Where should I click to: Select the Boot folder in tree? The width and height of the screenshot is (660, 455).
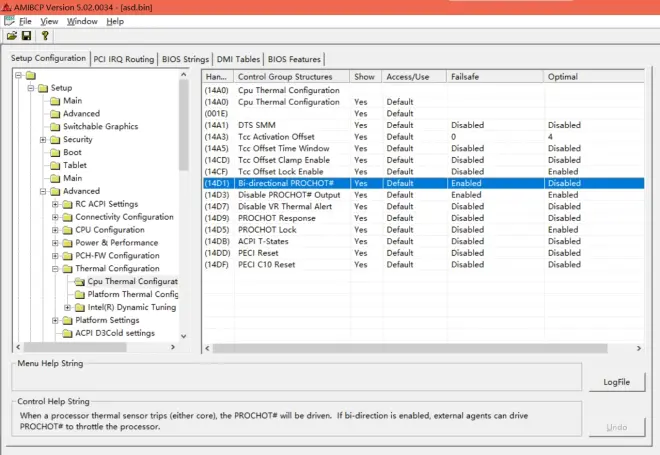pos(72,152)
